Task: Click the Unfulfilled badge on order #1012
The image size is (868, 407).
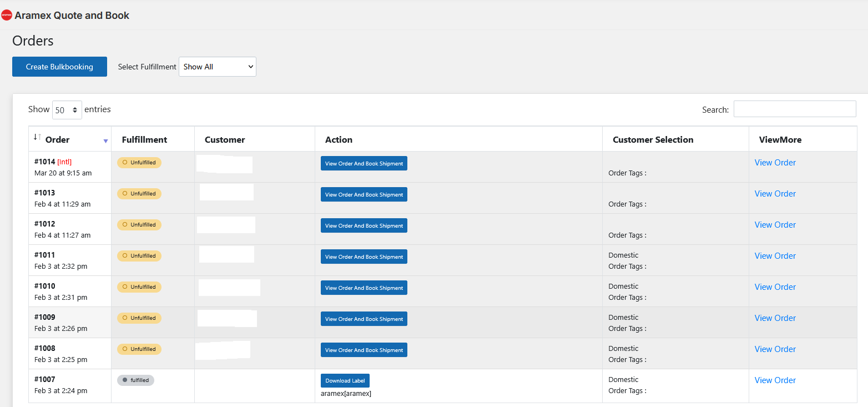Action: pyautogui.click(x=139, y=225)
